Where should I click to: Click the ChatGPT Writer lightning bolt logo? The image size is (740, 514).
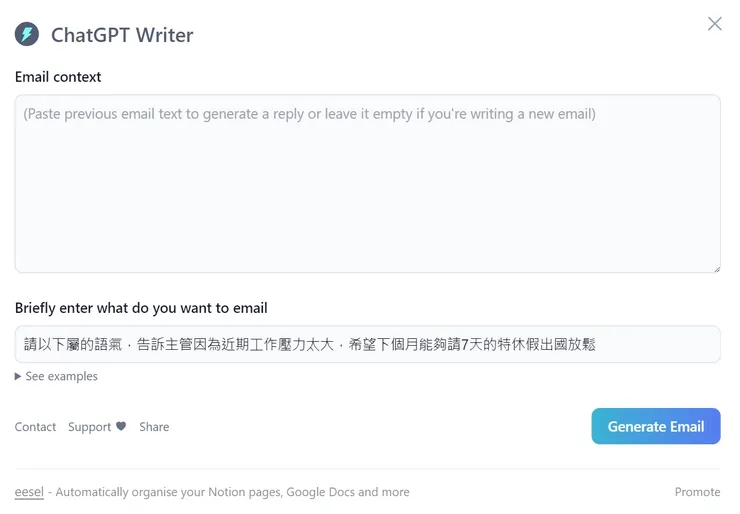click(27, 35)
